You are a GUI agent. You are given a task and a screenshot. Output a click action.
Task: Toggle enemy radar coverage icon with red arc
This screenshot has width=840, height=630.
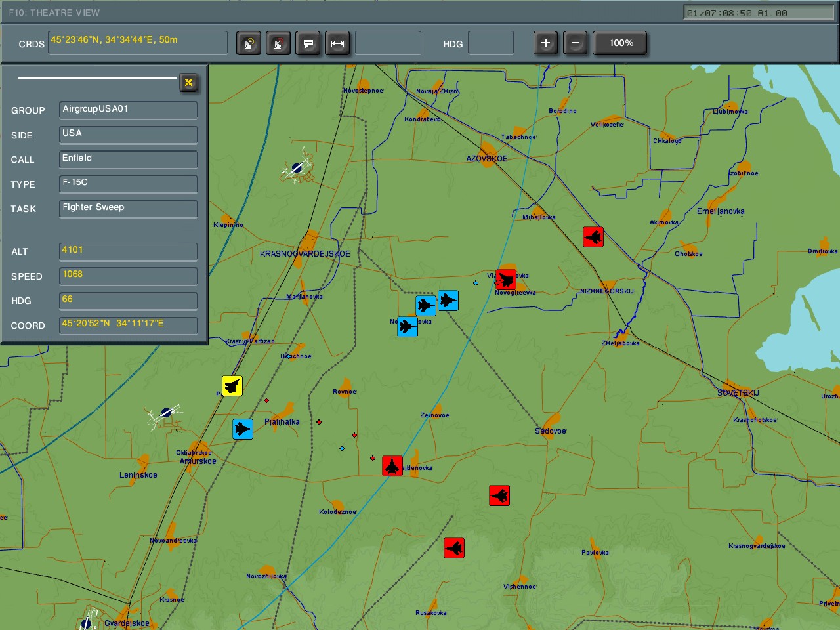[x=278, y=43]
